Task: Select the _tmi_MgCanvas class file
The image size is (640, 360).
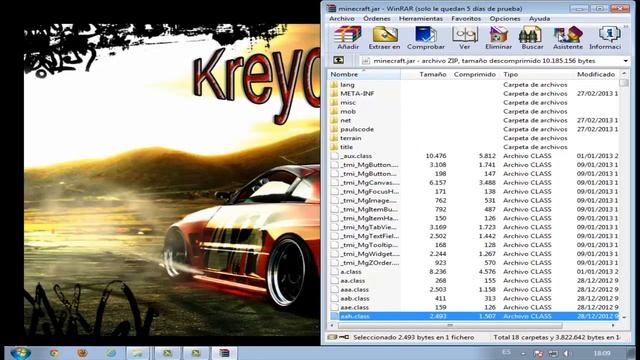Action: coord(370,182)
